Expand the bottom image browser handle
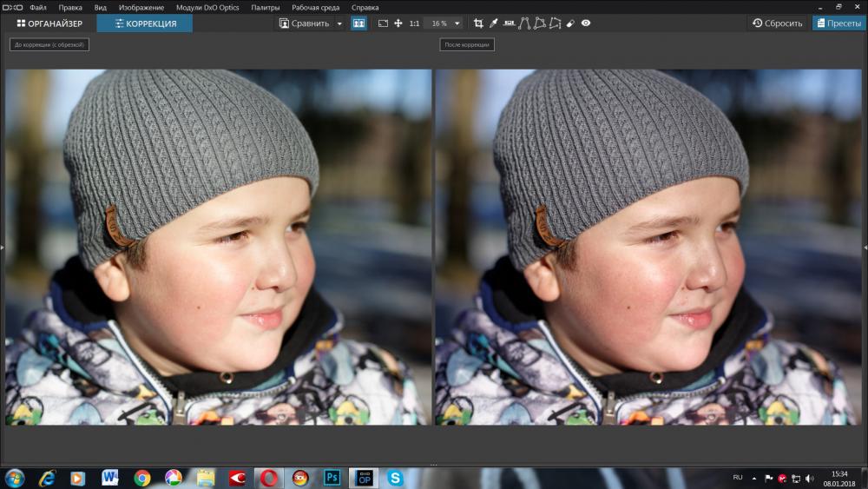This screenshot has height=489, width=868. click(433, 466)
